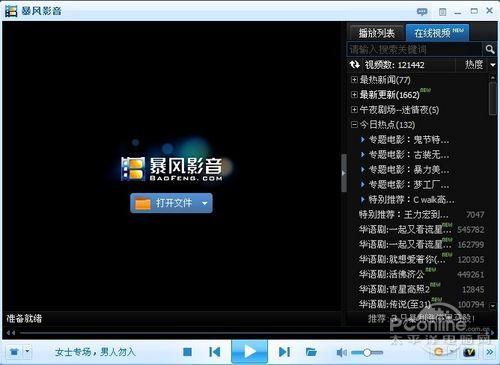Adjust the volume slider knob

coord(367,352)
